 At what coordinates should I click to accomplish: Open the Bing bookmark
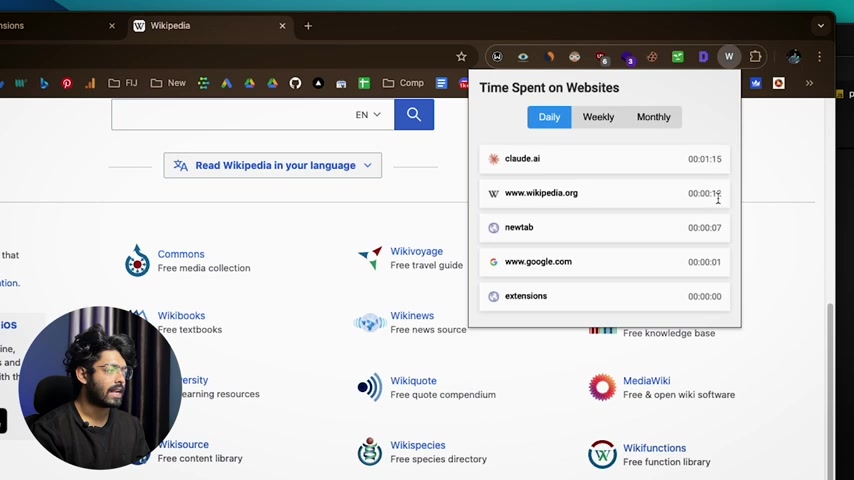[44, 83]
